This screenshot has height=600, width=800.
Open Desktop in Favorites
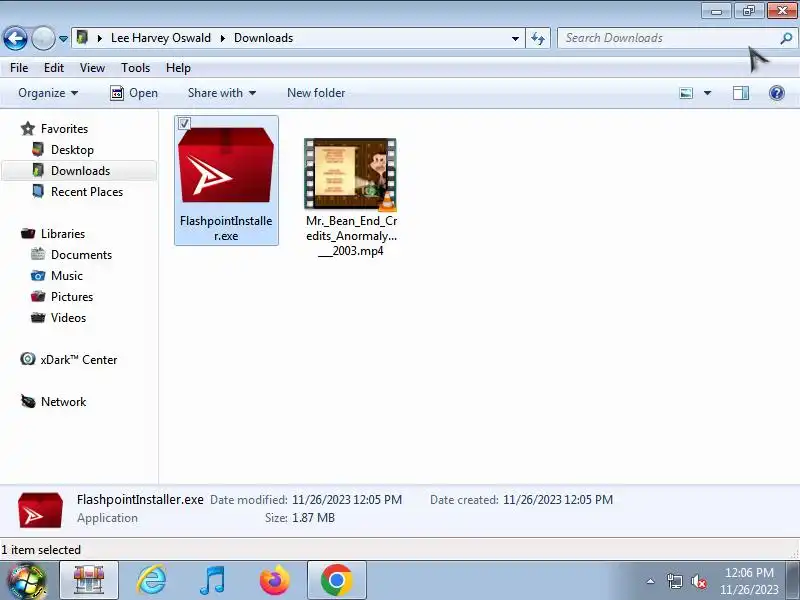(x=72, y=149)
